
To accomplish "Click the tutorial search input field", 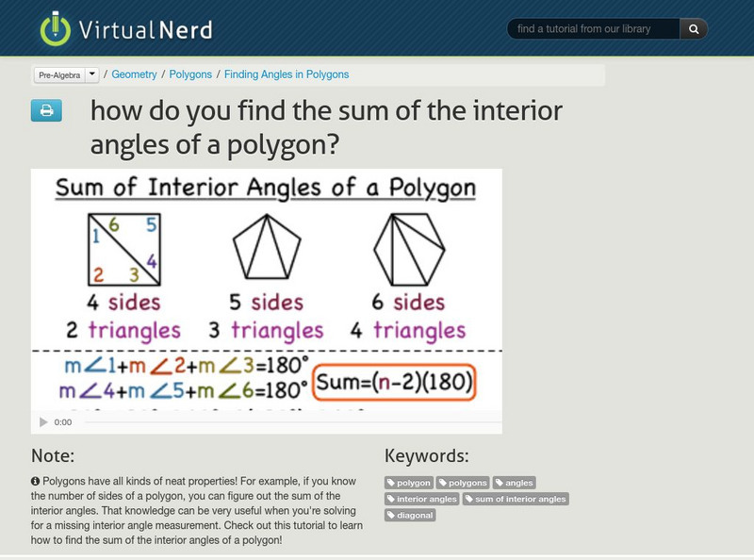I will pos(594,28).
